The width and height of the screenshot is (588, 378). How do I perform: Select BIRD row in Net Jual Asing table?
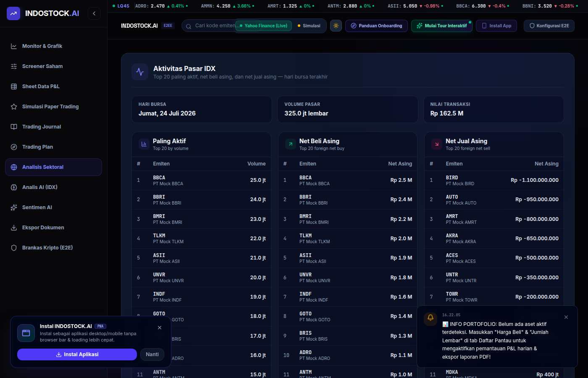coord(494,180)
